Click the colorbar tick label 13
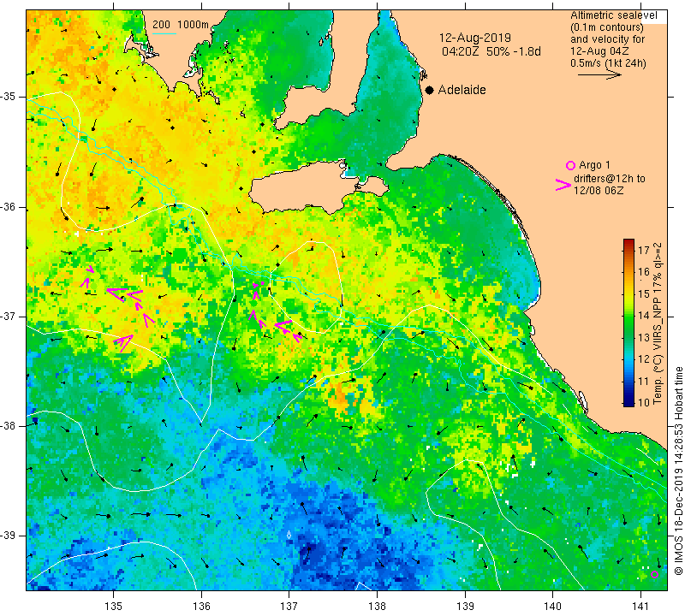This screenshot has width=685, height=616. [644, 337]
